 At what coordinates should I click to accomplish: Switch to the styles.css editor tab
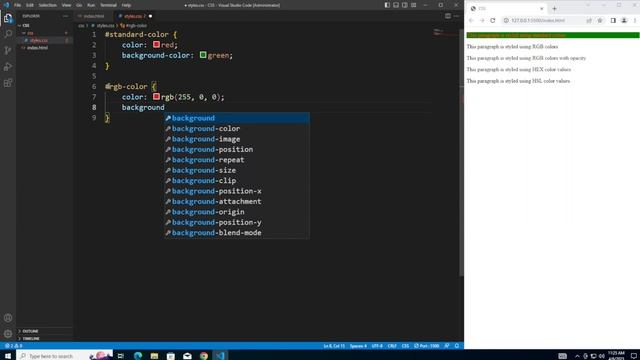(133, 16)
